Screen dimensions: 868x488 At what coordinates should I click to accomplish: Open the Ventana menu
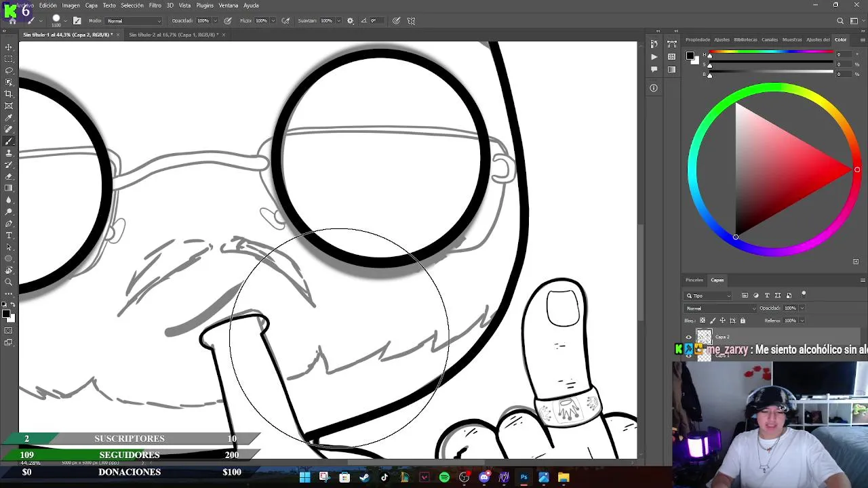click(228, 5)
